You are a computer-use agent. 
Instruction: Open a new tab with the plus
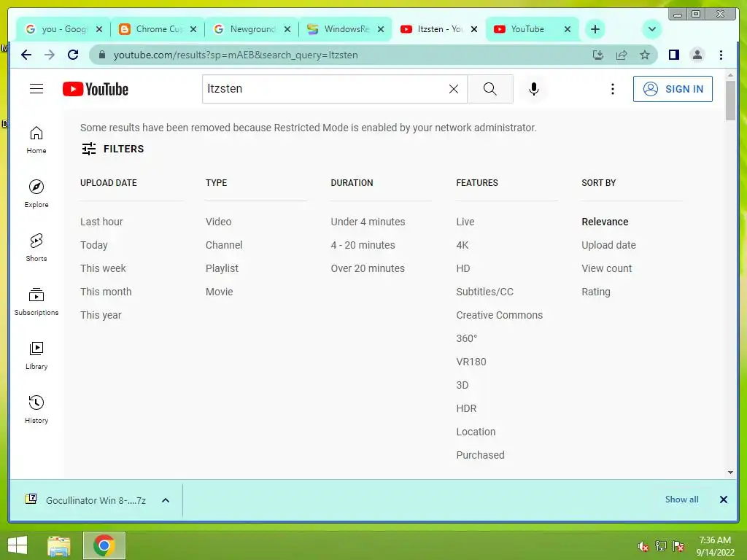(595, 29)
